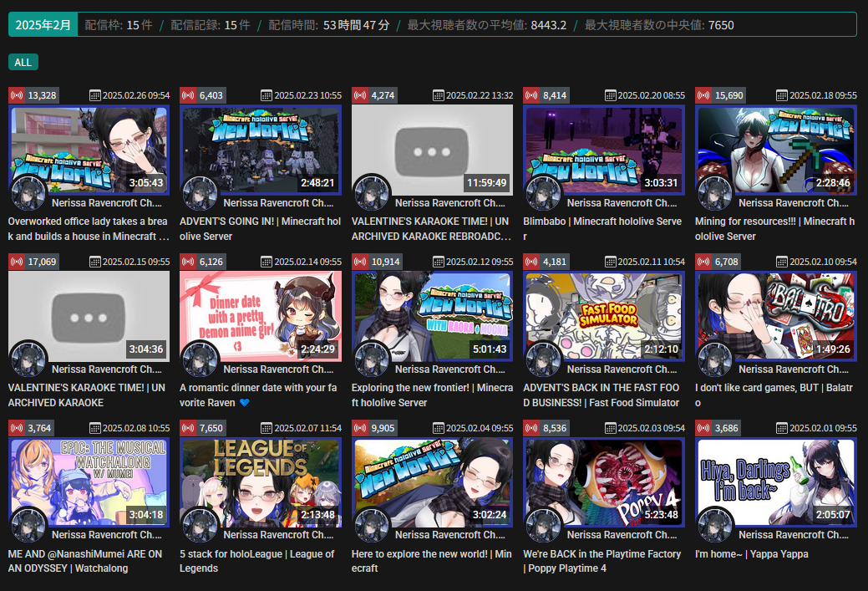The height and width of the screenshot is (591, 868).
Task: Click the calendar icon next to 2025.02.20 08:55
Action: point(610,95)
